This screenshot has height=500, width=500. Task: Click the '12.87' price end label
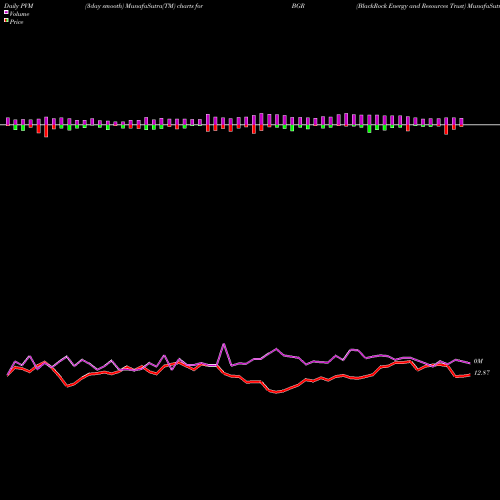coord(482,373)
